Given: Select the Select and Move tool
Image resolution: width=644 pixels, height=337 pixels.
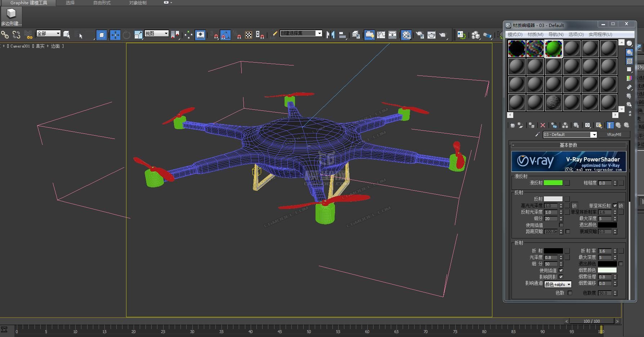Looking at the screenshot, I should point(115,35).
